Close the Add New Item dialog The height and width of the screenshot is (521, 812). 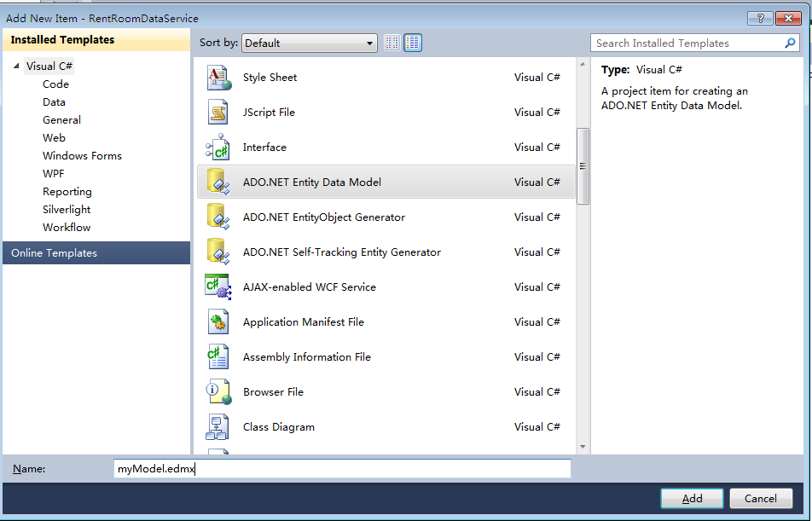point(788,18)
